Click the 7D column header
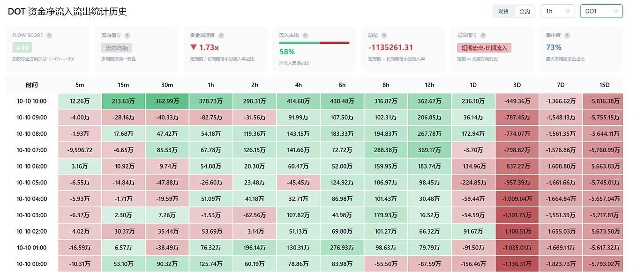Screen dimensions: 644x272 (561, 85)
